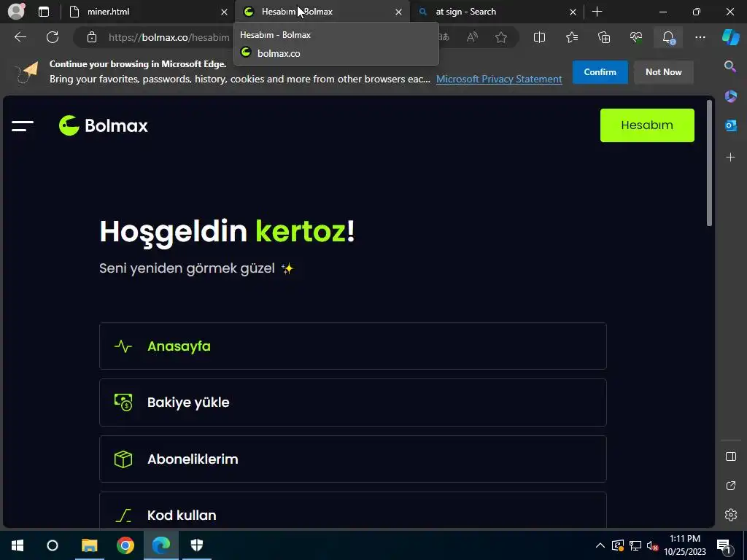Launch Google Chrome from taskbar
This screenshot has height=560, width=747.
click(x=125, y=545)
